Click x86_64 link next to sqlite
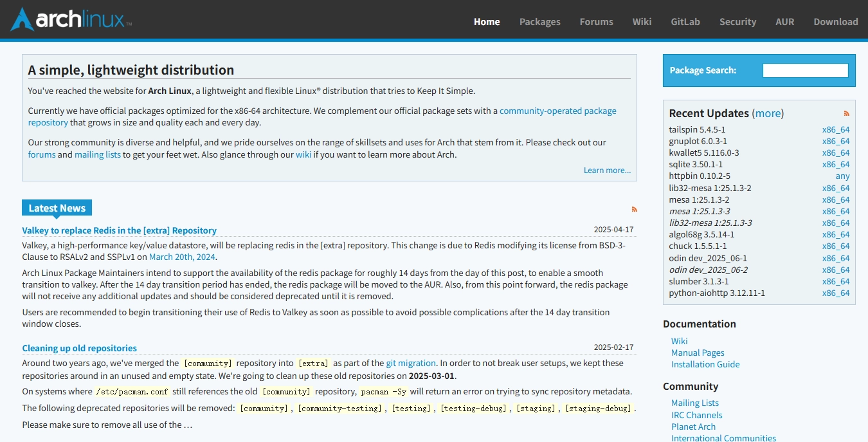868x442 pixels. 836,164
